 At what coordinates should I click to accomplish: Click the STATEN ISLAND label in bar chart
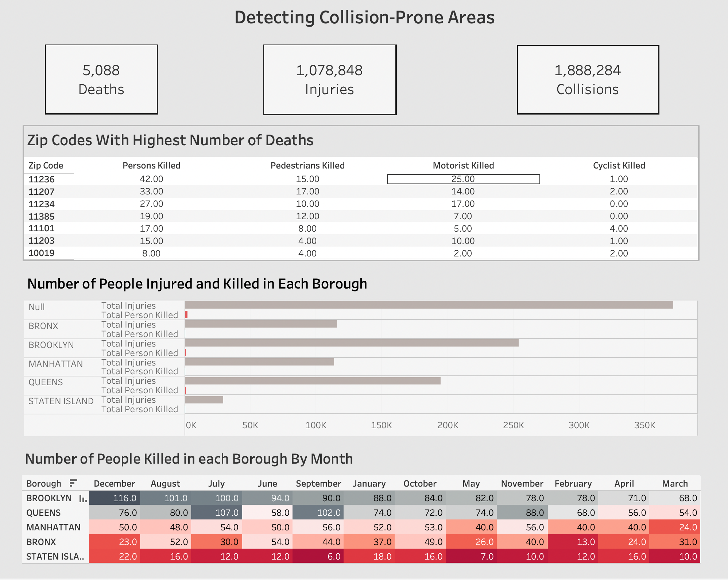[61, 401]
